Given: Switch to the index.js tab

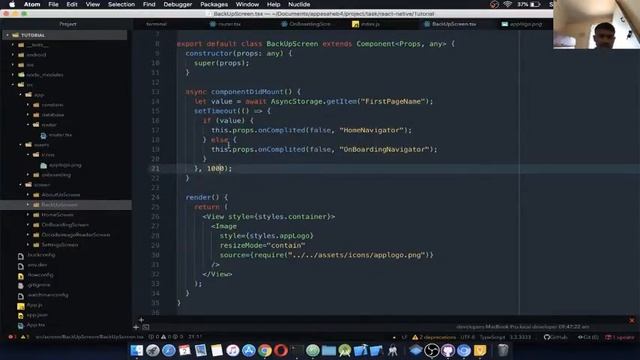Looking at the screenshot, I should [x=371, y=24].
